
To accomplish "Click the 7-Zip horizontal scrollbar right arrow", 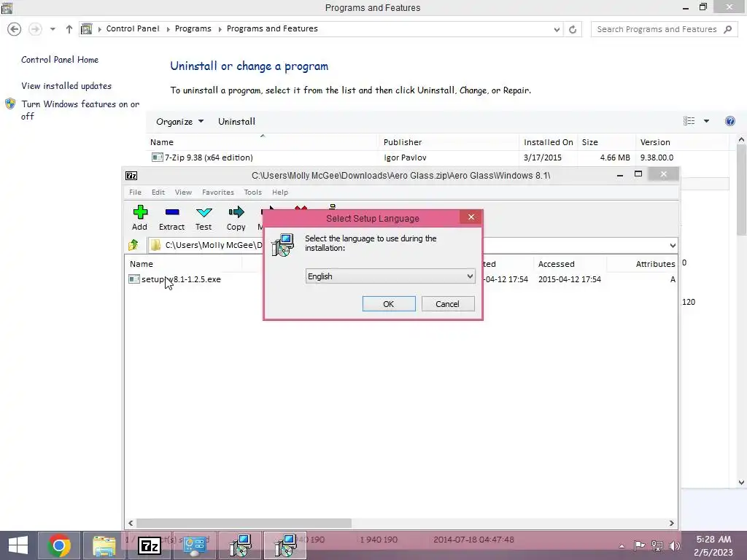I will [672, 523].
